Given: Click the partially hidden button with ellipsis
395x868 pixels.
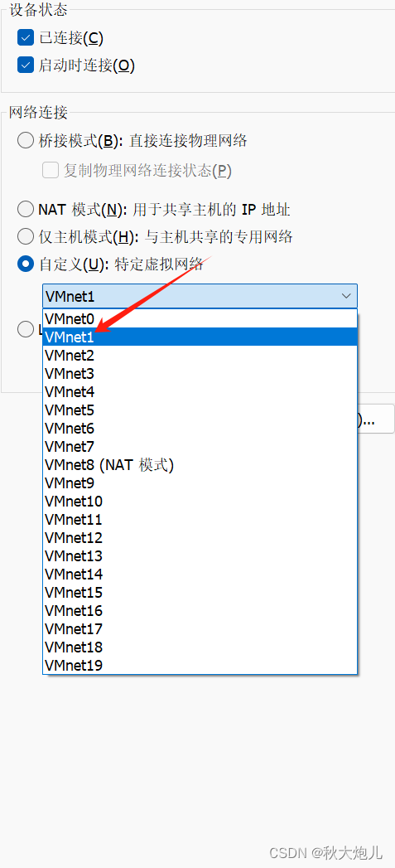Looking at the screenshot, I should pos(376,421).
